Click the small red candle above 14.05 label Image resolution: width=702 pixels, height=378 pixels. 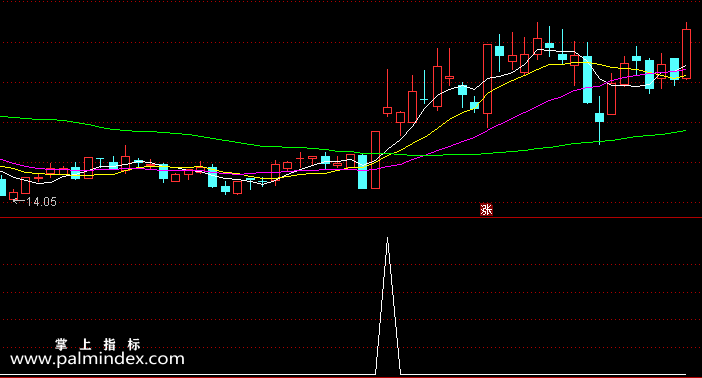coord(13,195)
